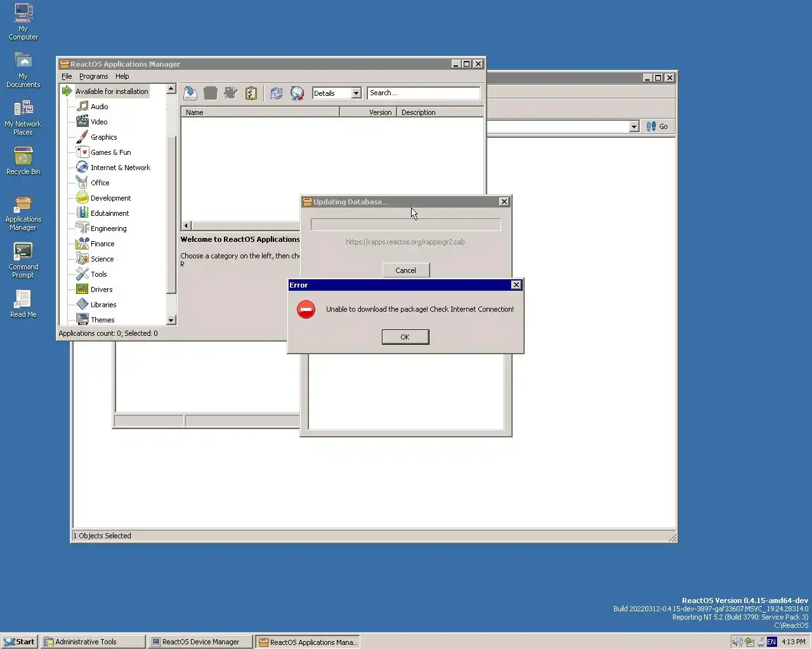Click the EN language indicator

pos(771,642)
